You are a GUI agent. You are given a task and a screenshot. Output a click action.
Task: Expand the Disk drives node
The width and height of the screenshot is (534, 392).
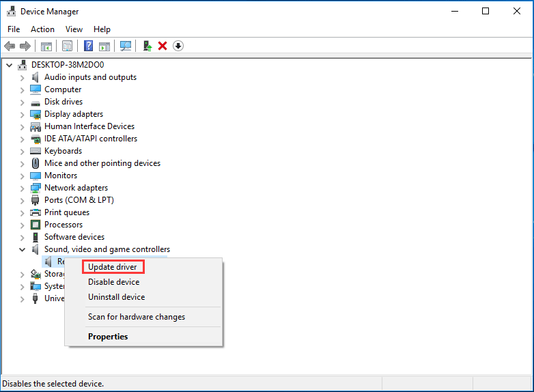[x=22, y=102]
